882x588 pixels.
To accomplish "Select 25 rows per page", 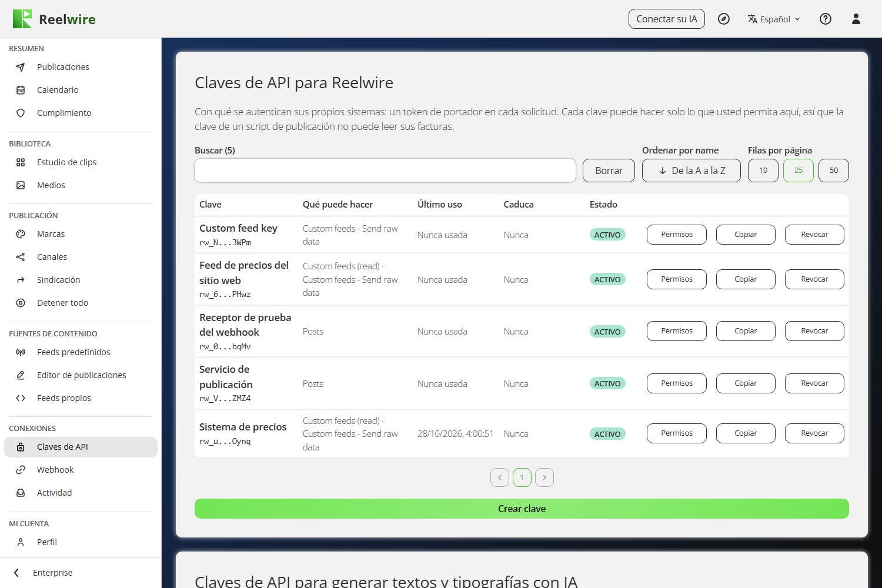I will coord(799,171).
